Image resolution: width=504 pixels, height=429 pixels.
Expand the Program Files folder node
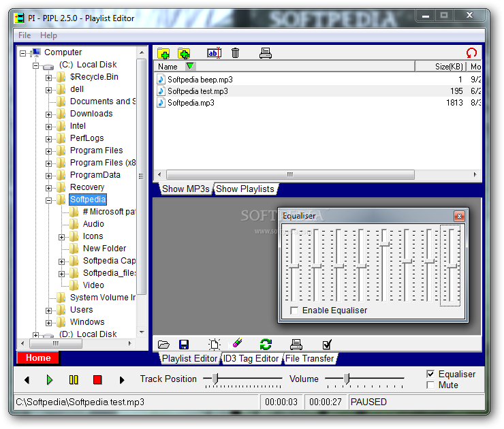point(48,151)
